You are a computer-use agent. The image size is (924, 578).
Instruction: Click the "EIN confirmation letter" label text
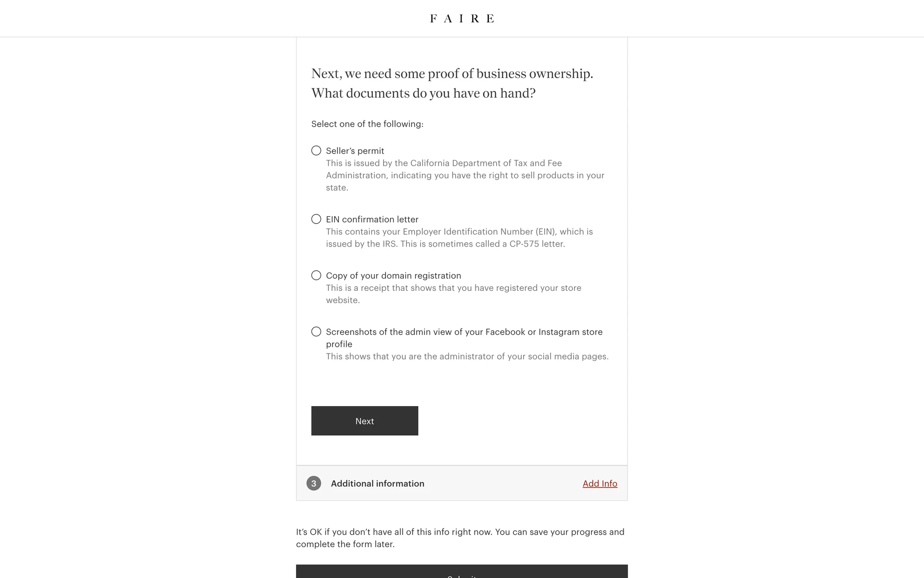tap(372, 219)
